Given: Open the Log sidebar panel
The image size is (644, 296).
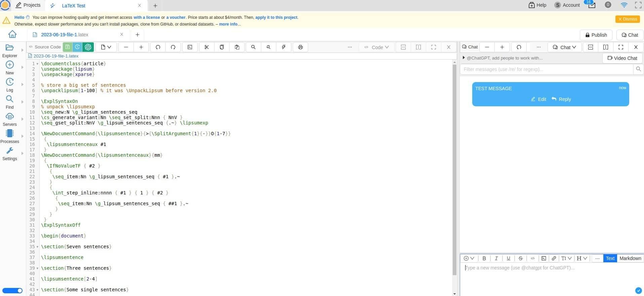Looking at the screenshot, I should [10, 85].
